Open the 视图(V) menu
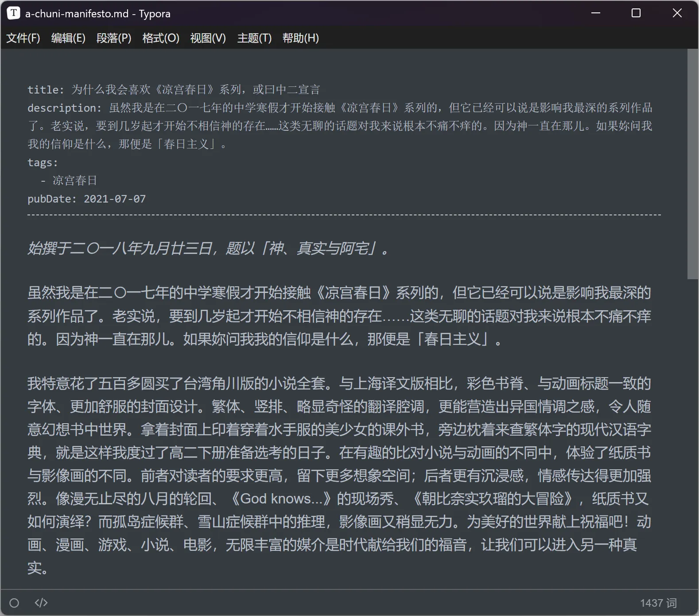The height and width of the screenshot is (616, 699). tap(208, 38)
